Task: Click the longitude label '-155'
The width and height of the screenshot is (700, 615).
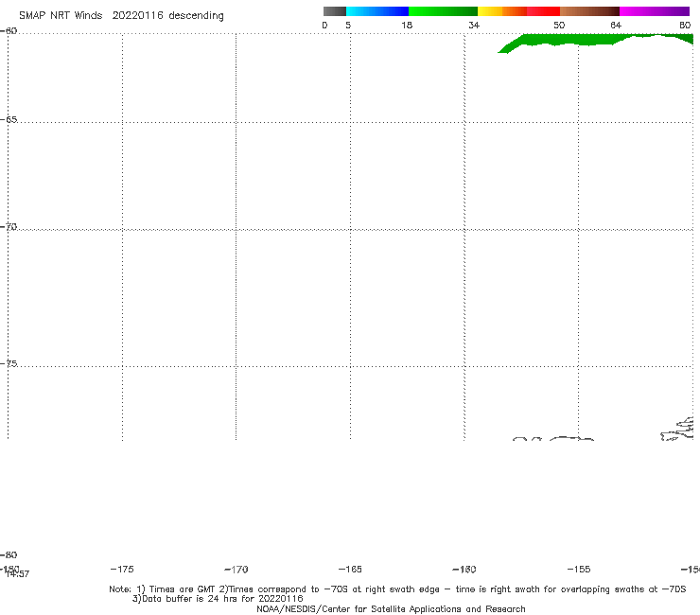Action: click(579, 570)
